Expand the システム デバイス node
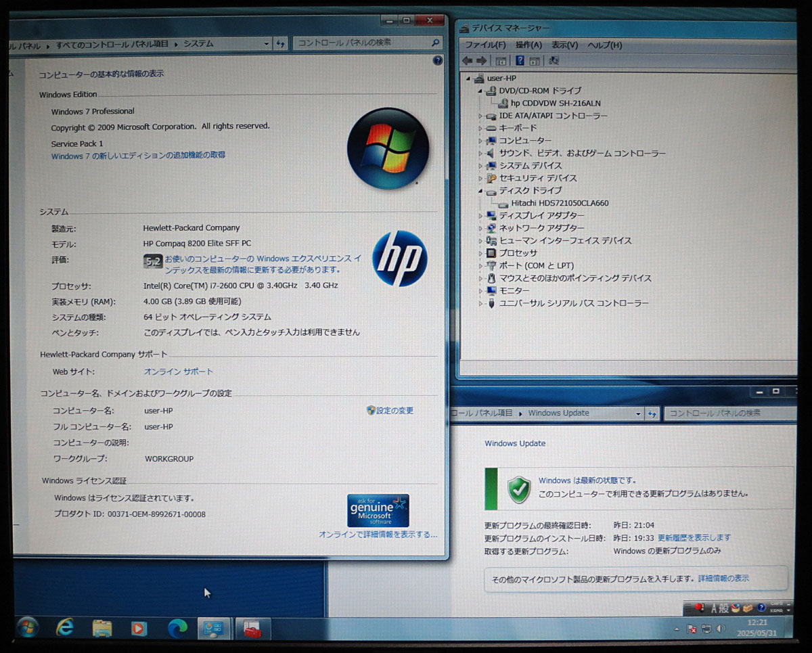 point(481,166)
